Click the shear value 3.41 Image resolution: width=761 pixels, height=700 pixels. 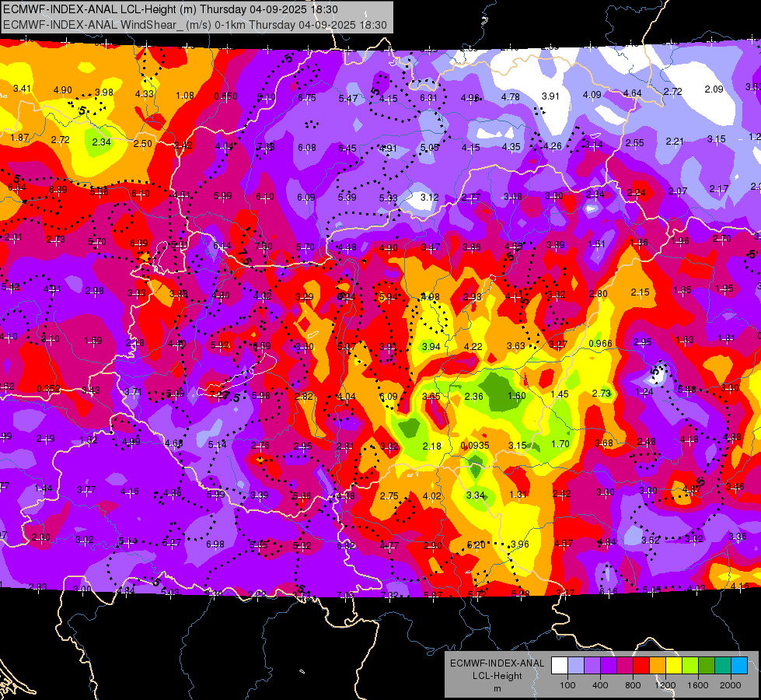click(22, 89)
